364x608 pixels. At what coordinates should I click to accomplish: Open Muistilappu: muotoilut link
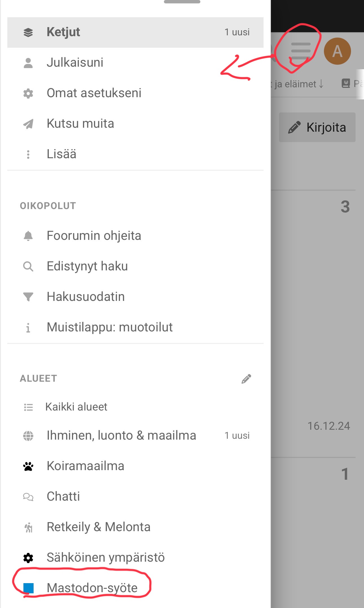coord(109,327)
